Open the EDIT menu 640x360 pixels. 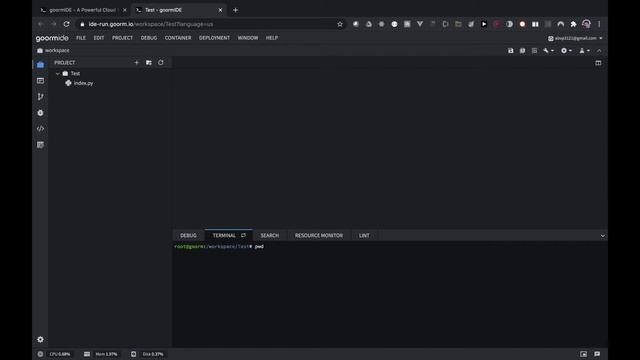point(99,38)
